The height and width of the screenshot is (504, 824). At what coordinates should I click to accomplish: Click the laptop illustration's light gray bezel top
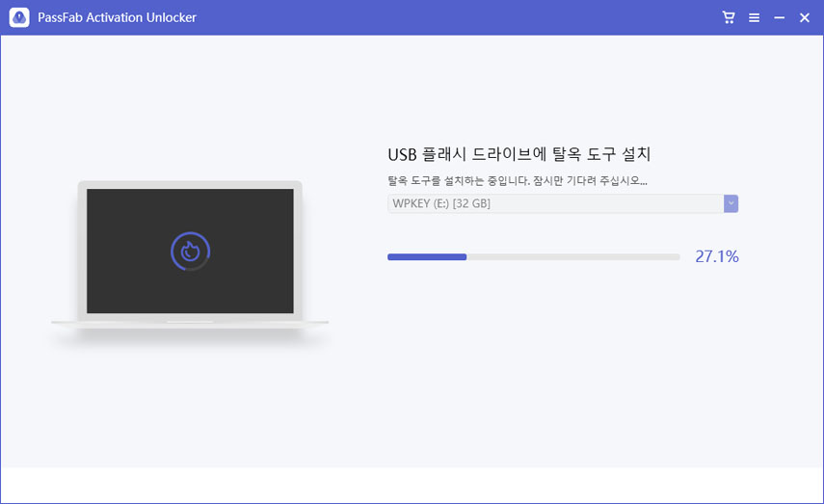(x=190, y=184)
